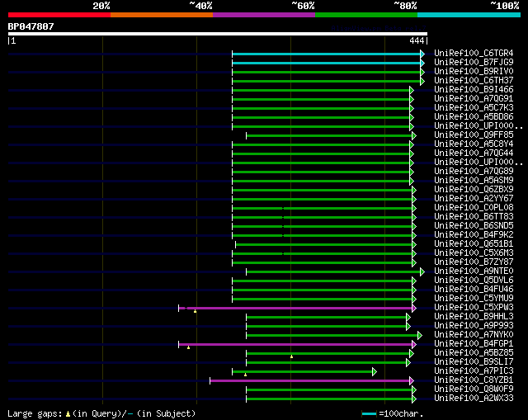Click the UniRef100_A7QG91 label
Viewport: 528px width, 420px height.
pyautogui.click(x=474, y=99)
